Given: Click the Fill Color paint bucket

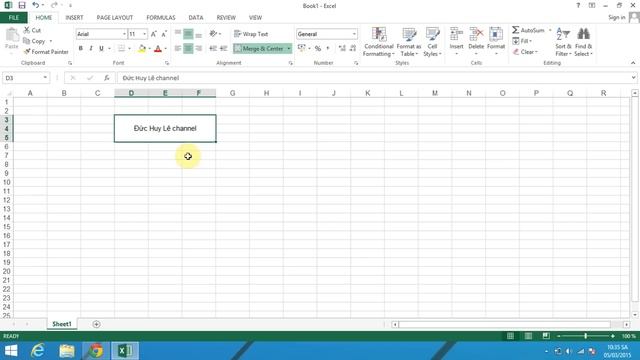Looking at the screenshot, I should [142, 48].
